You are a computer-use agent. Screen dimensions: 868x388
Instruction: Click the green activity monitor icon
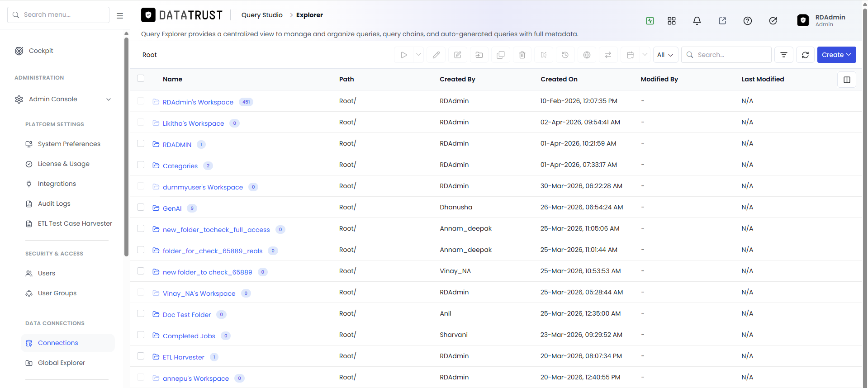point(650,21)
